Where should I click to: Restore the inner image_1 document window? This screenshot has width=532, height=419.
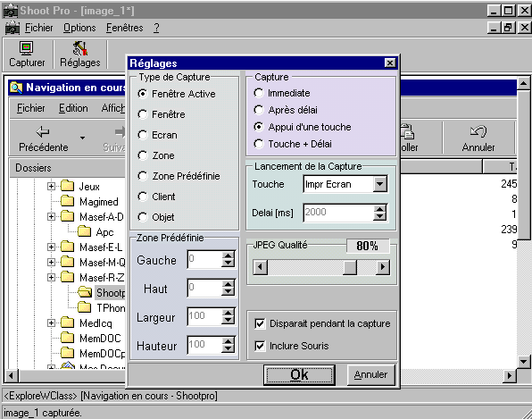(508, 27)
